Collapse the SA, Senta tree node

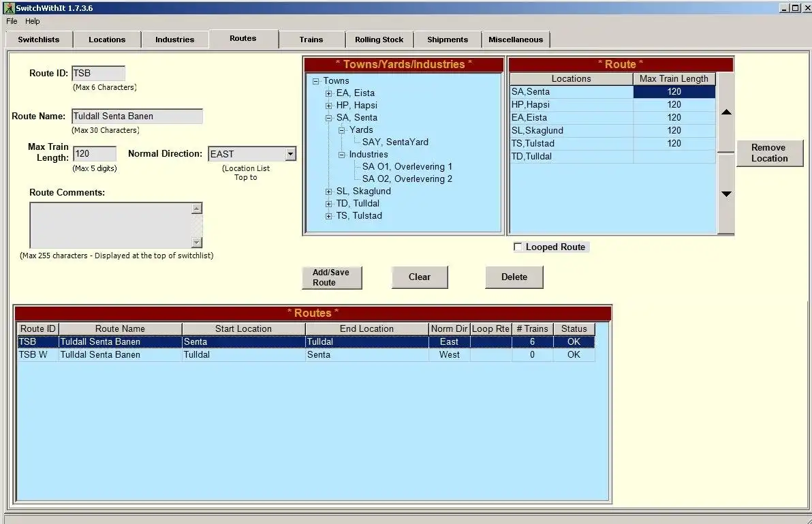pos(329,117)
